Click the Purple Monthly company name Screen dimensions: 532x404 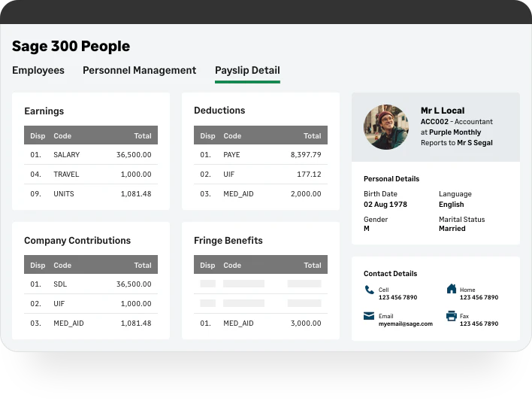455,132
